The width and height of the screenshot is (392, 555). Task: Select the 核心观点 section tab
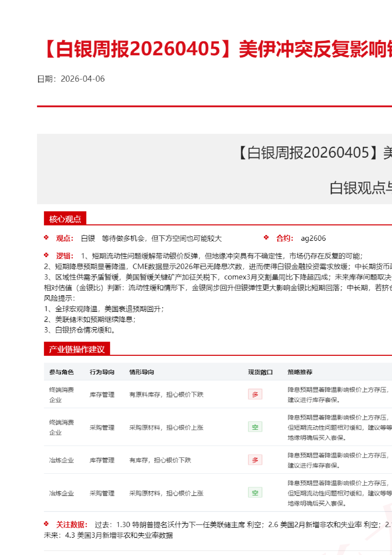(65, 219)
